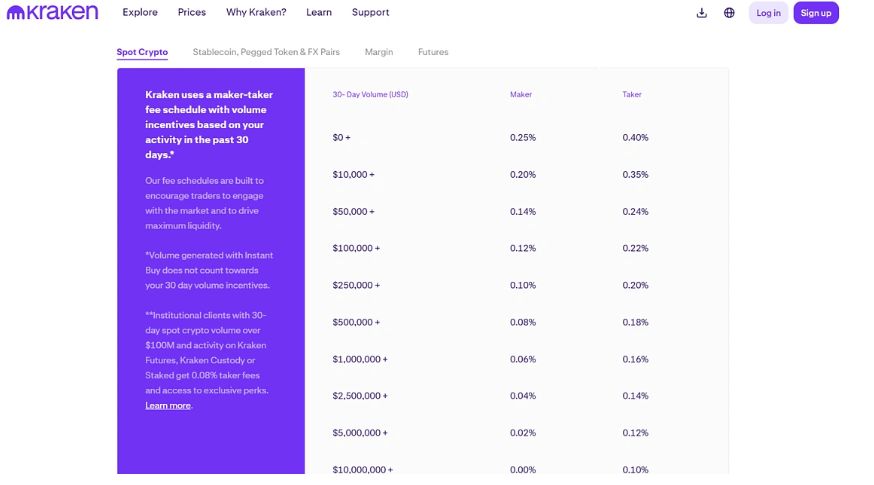The height and width of the screenshot is (485, 874).
Task: Click the 0.40% taker fee value
Action: pos(635,138)
